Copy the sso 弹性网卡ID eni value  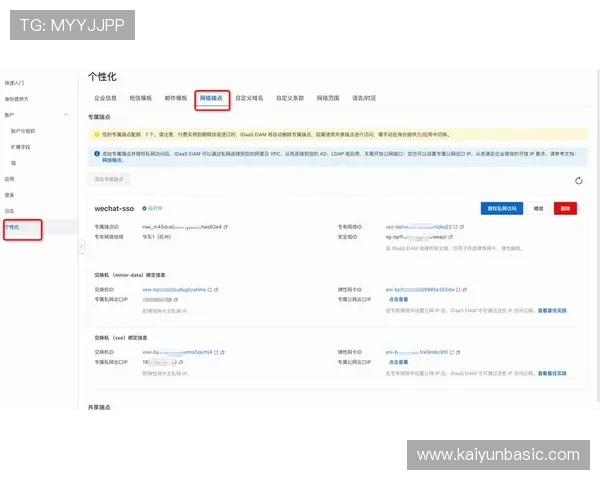(x=458, y=352)
